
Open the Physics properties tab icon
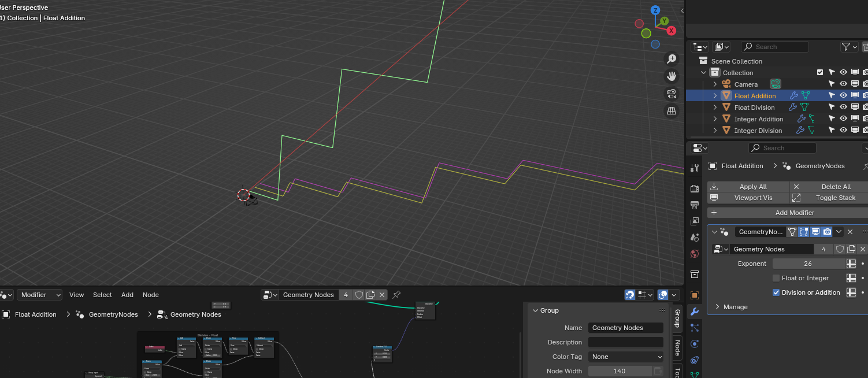click(695, 343)
